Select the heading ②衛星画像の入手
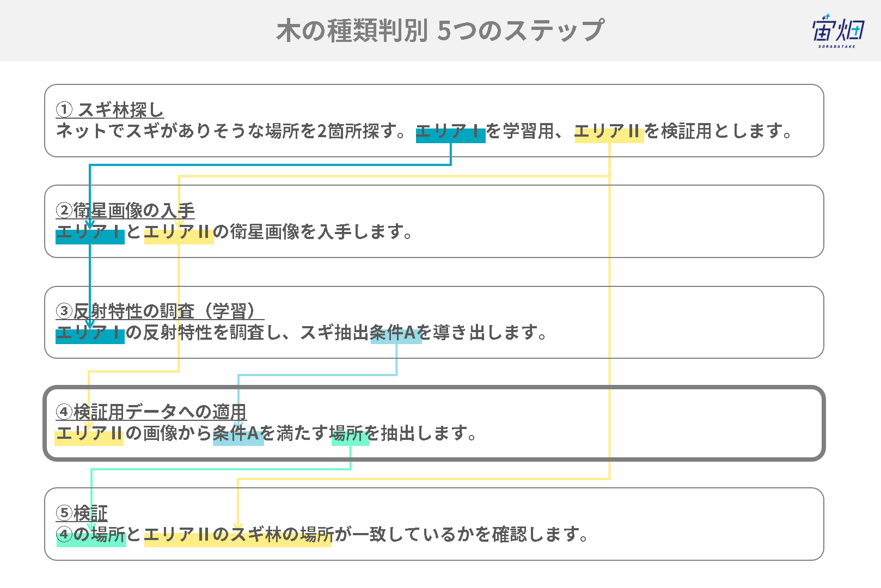881x588 pixels. [125, 210]
